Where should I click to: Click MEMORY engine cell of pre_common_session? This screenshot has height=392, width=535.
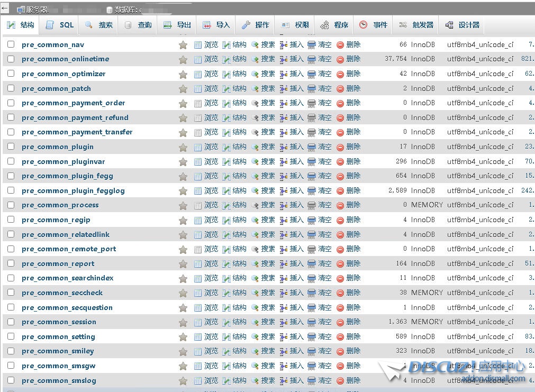427,322
